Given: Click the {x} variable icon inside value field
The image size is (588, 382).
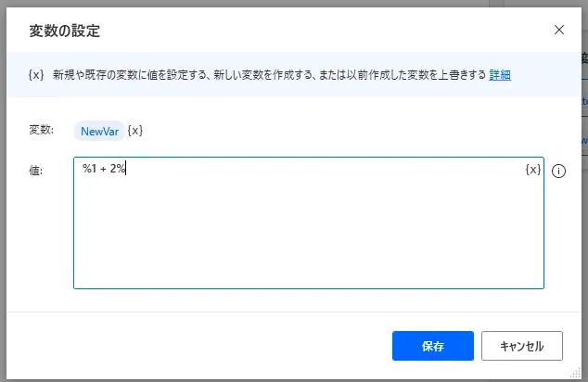Looking at the screenshot, I should (533, 170).
